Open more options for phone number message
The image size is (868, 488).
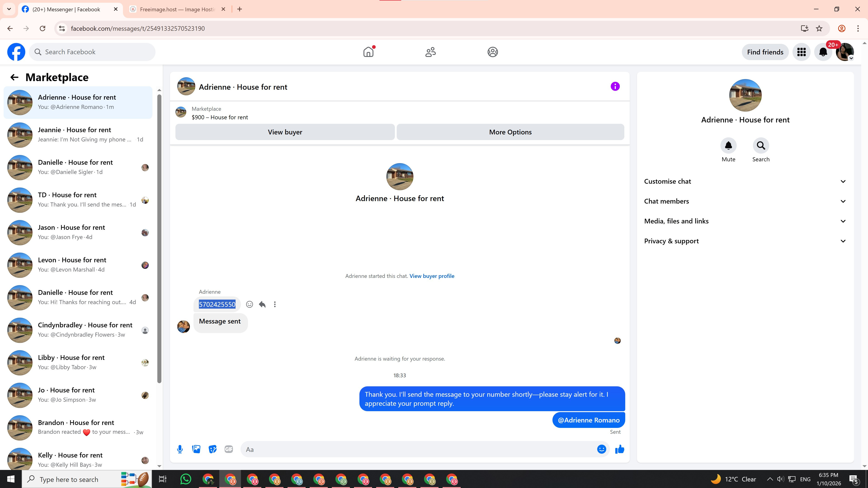pyautogui.click(x=275, y=305)
